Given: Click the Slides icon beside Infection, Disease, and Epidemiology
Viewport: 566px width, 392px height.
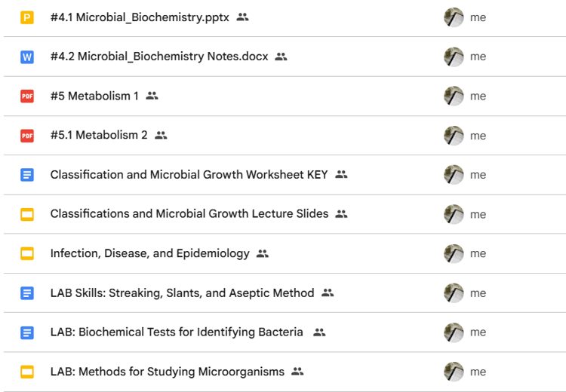Looking at the screenshot, I should (x=27, y=253).
